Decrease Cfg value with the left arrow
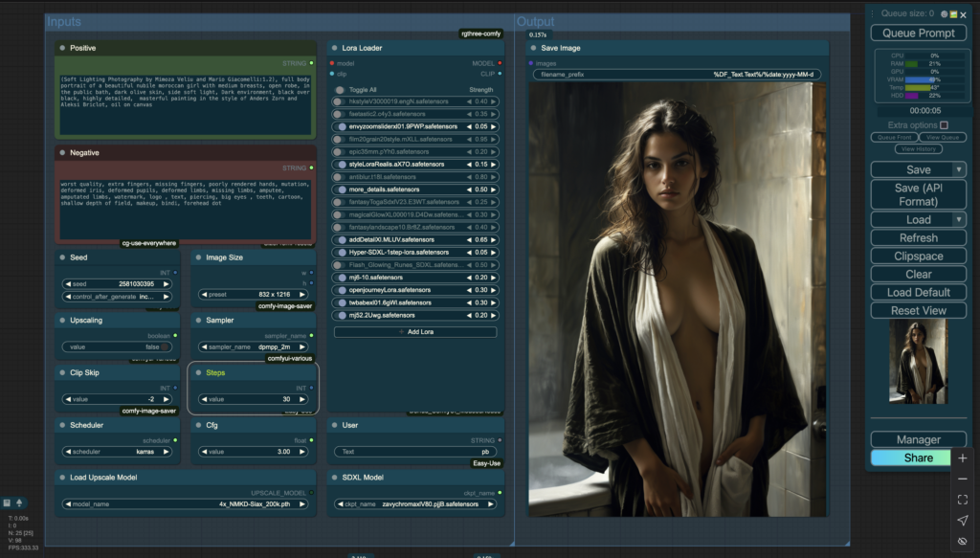 [x=204, y=451]
